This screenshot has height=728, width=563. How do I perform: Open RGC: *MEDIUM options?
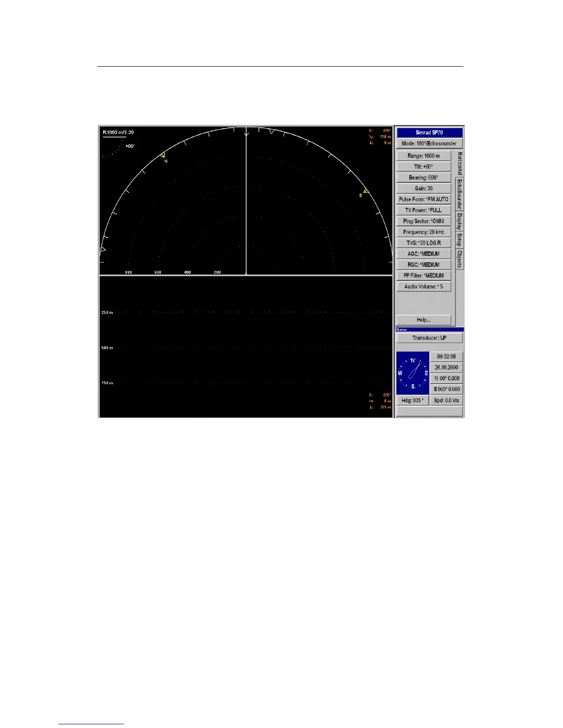pyautogui.click(x=424, y=265)
